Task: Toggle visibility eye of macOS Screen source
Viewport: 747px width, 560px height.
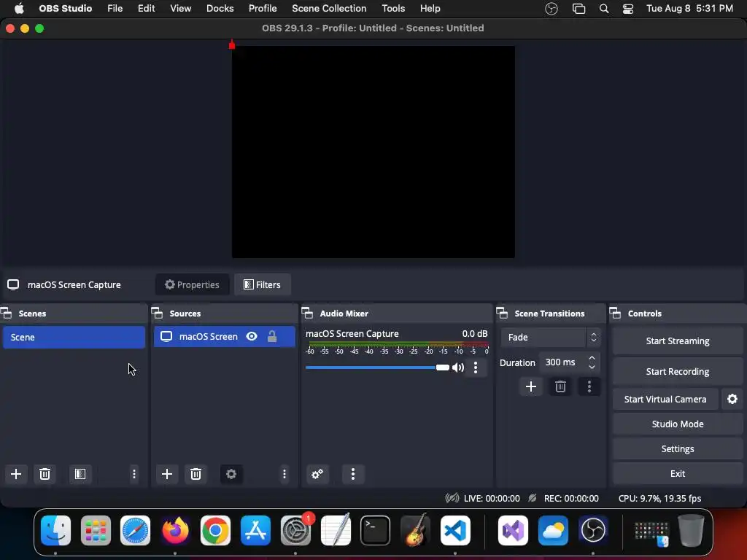Action: click(252, 337)
